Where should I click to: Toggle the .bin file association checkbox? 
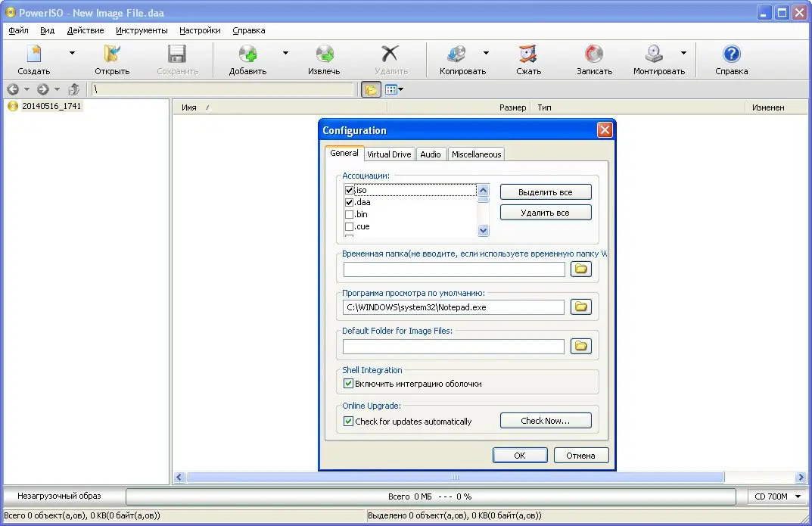click(x=348, y=214)
